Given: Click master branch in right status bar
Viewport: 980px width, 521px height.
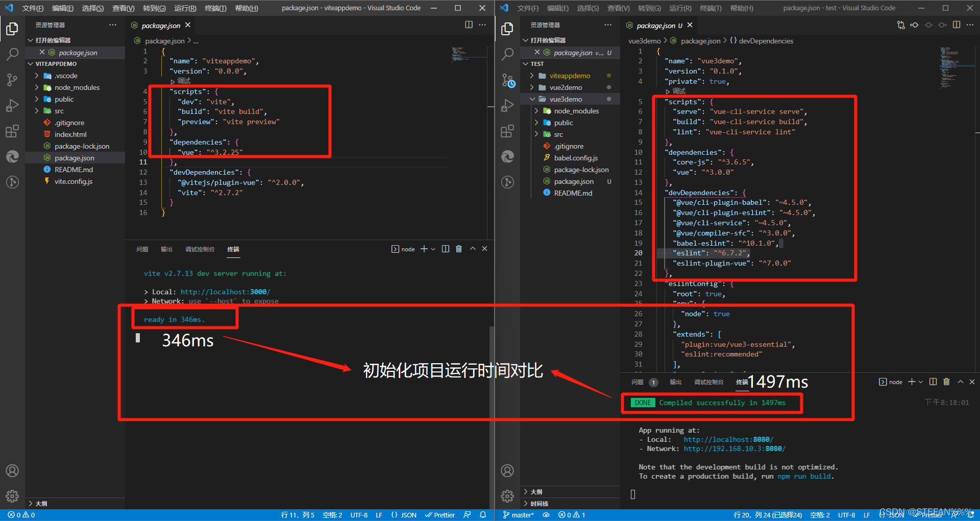Looking at the screenshot, I should coord(518,515).
